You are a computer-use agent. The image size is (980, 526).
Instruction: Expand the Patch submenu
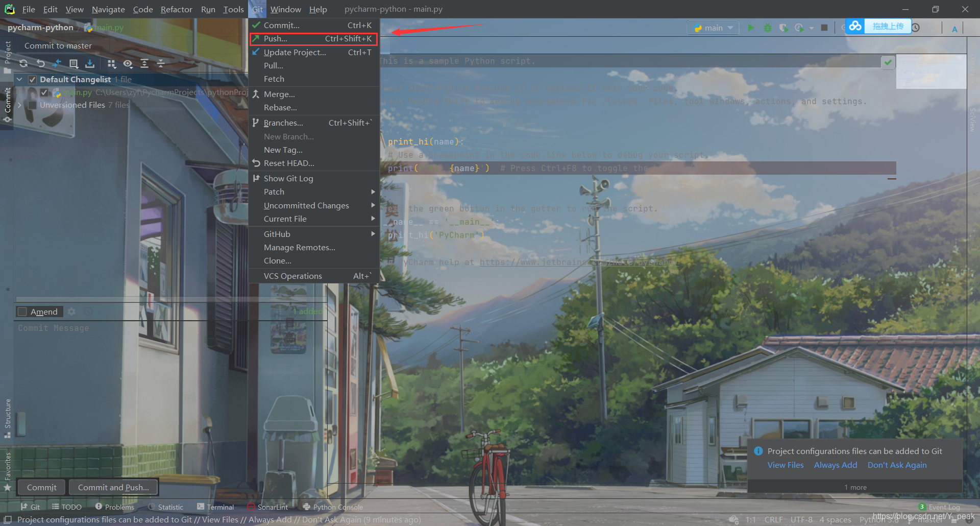tap(313, 192)
